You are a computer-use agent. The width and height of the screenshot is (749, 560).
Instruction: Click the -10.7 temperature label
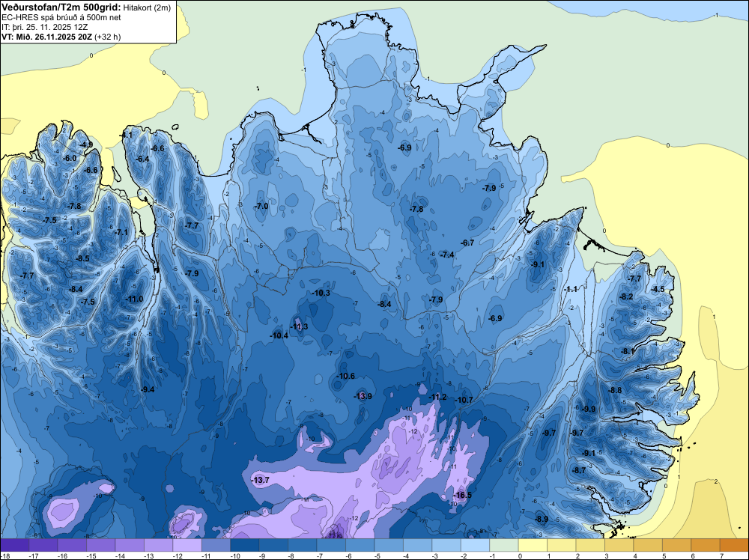pyautogui.click(x=464, y=400)
